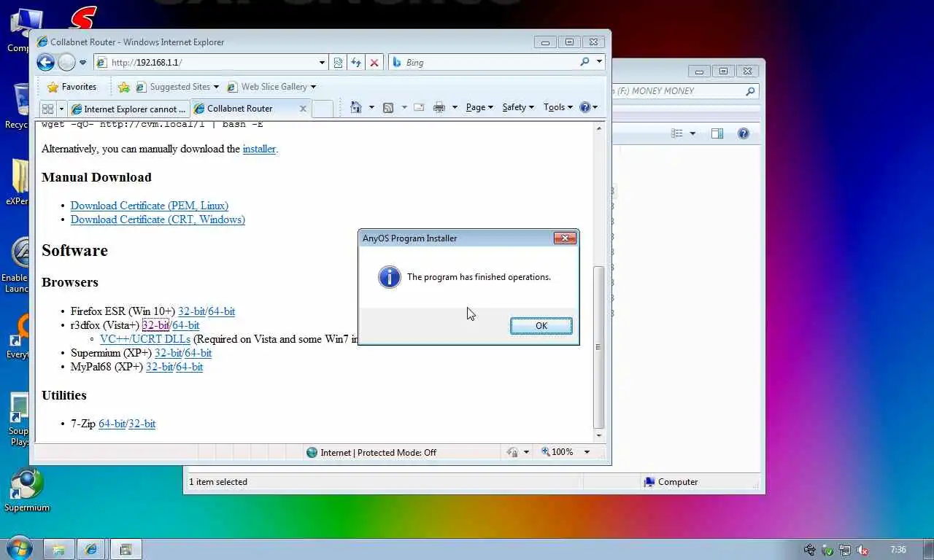Expand the search provider dropdown arrow
The width and height of the screenshot is (934, 560).
click(x=599, y=62)
